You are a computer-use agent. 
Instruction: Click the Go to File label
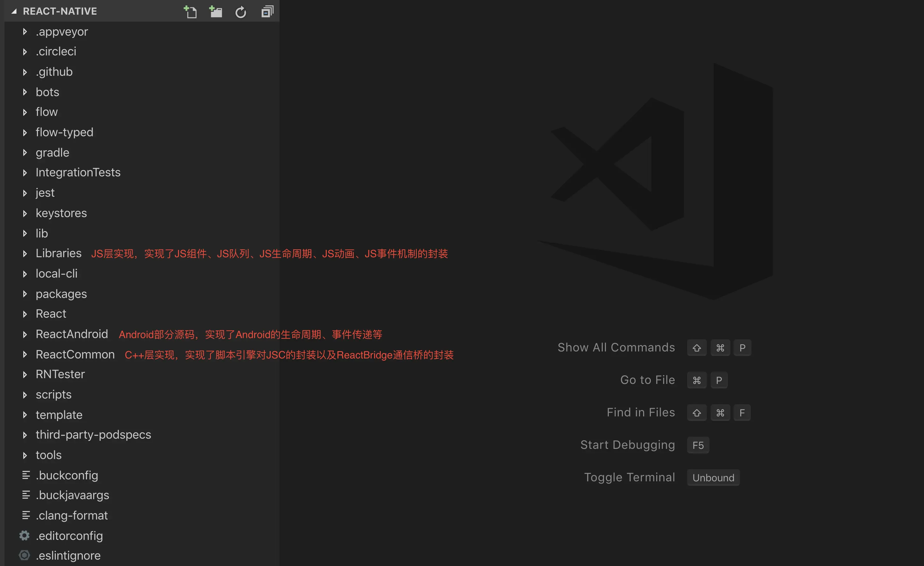coord(647,380)
